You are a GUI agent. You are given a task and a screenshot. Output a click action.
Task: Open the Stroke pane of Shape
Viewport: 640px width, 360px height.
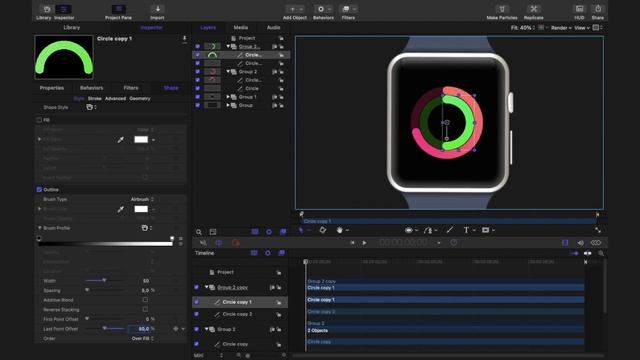coord(95,98)
